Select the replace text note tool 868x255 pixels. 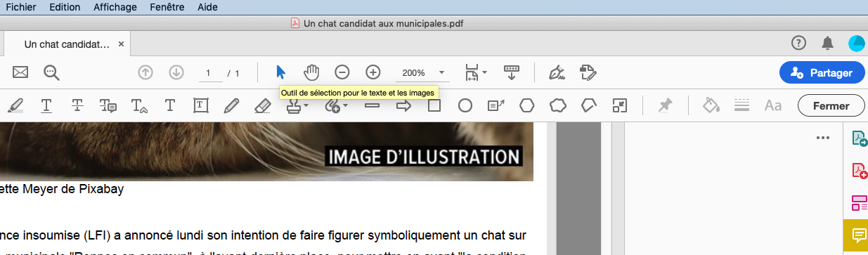(108, 105)
